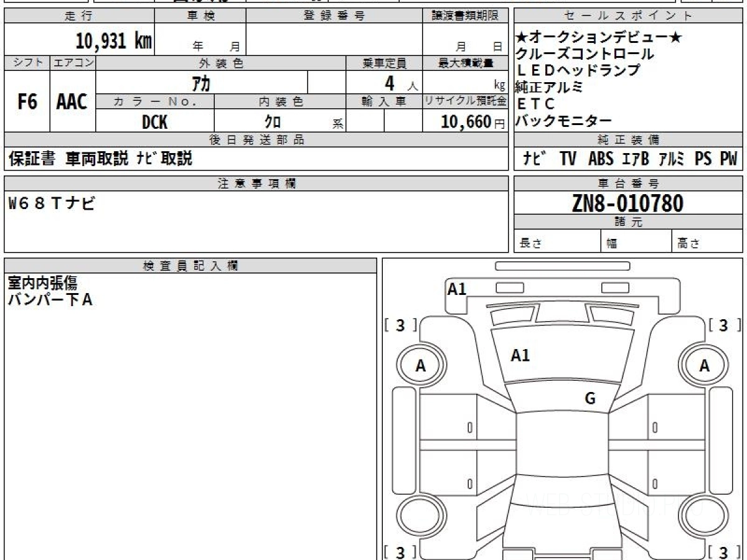Select the inspector note 室内内張傷

[x=42, y=284]
